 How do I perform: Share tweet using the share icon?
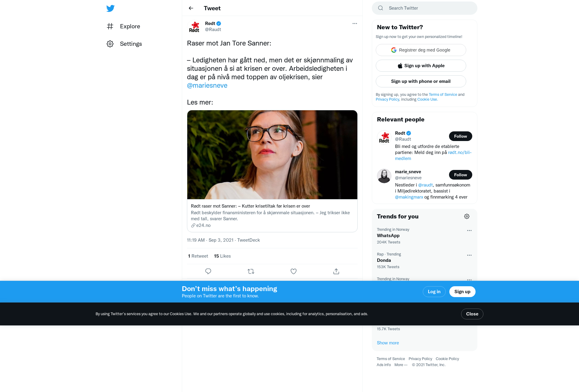(x=336, y=271)
